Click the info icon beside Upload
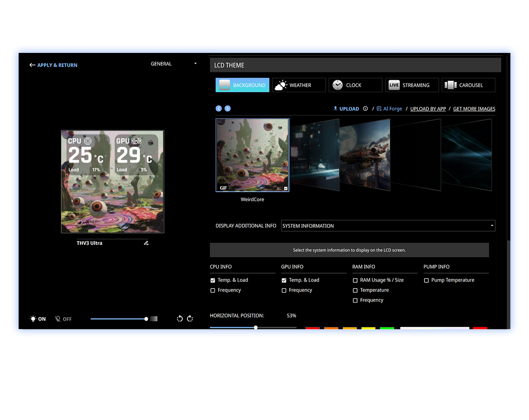 click(365, 109)
